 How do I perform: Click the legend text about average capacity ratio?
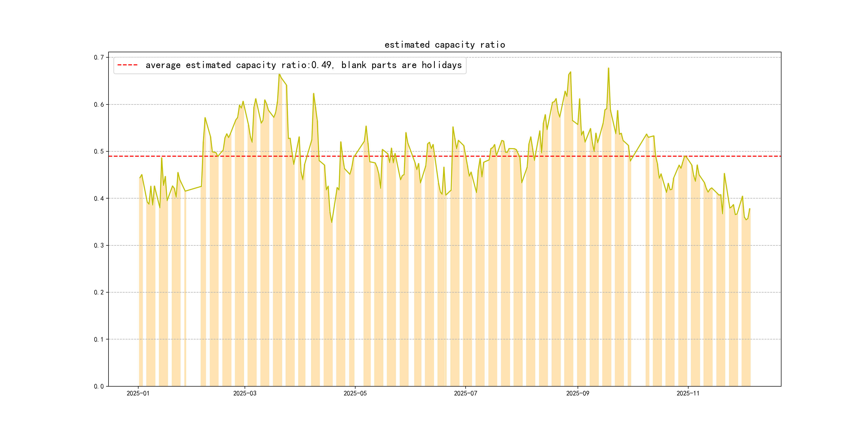303,65
